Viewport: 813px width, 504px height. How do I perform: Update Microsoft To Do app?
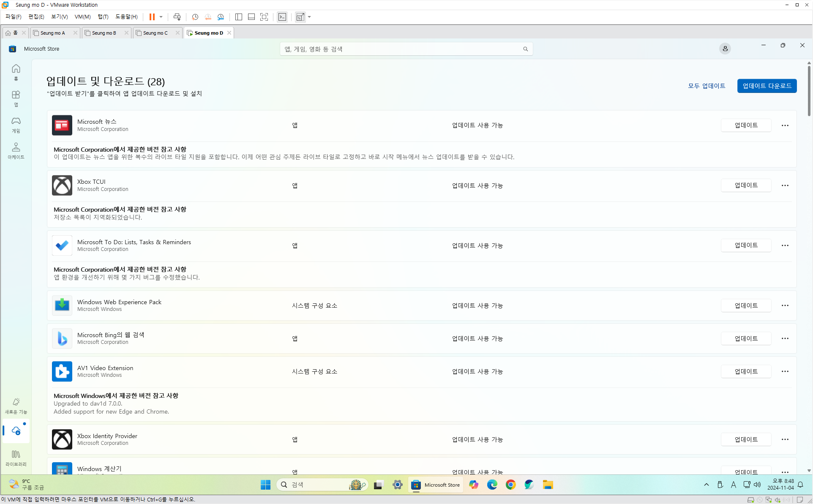tap(746, 245)
